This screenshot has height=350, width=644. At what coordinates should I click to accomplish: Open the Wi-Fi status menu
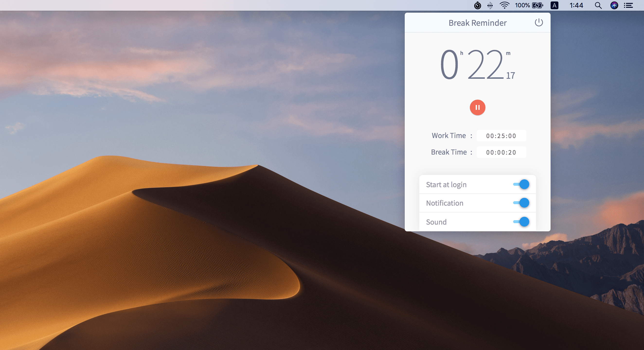[504, 5]
